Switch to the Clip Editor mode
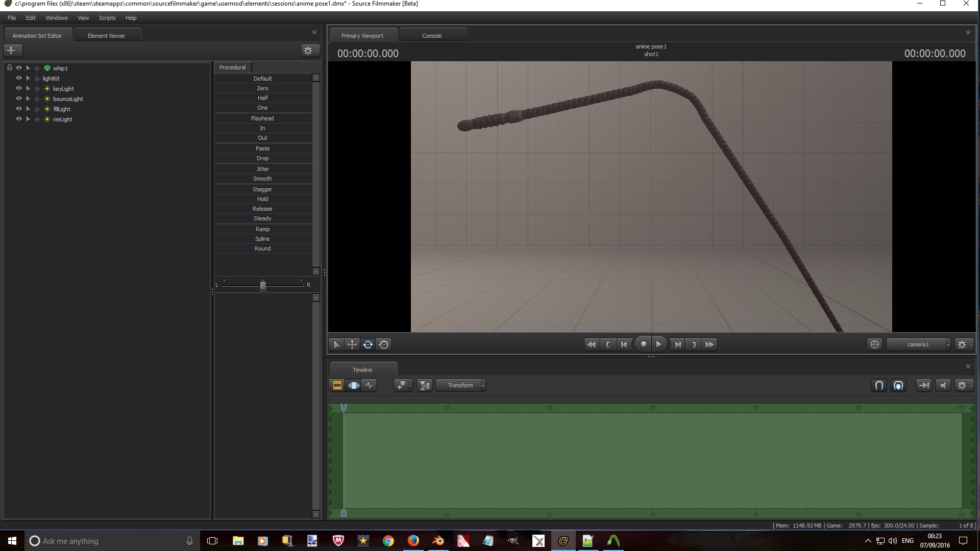This screenshot has width=980, height=551. click(337, 385)
